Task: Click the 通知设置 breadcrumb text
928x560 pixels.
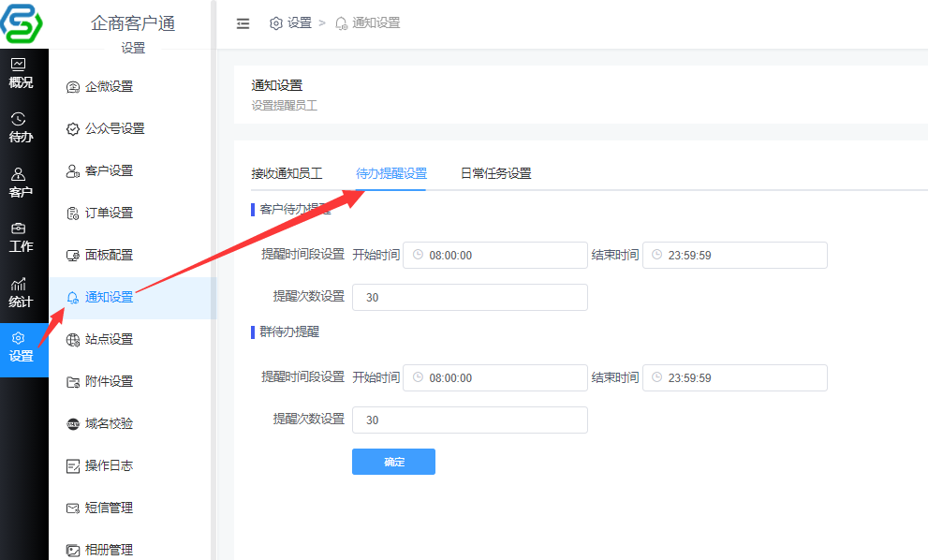Action: click(376, 23)
